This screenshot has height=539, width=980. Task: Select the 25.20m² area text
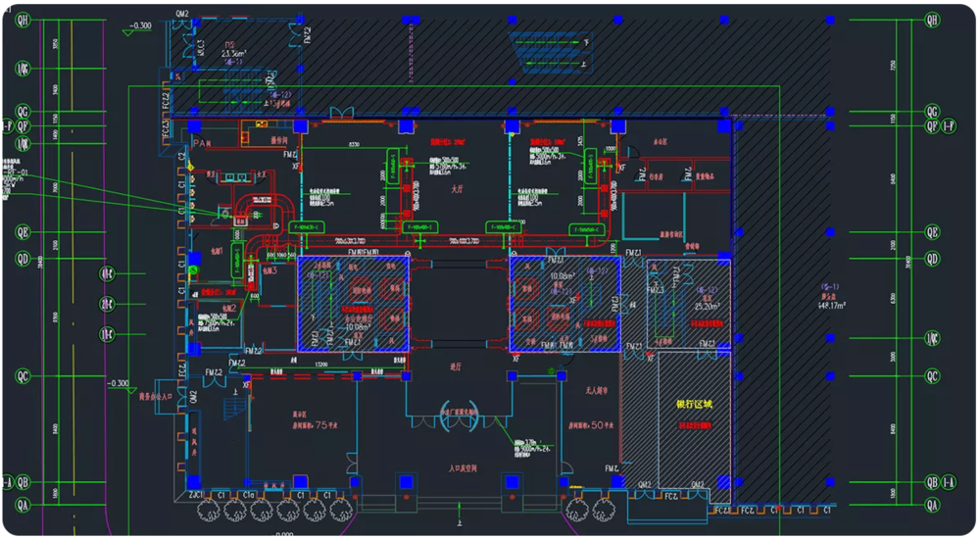pos(707,307)
